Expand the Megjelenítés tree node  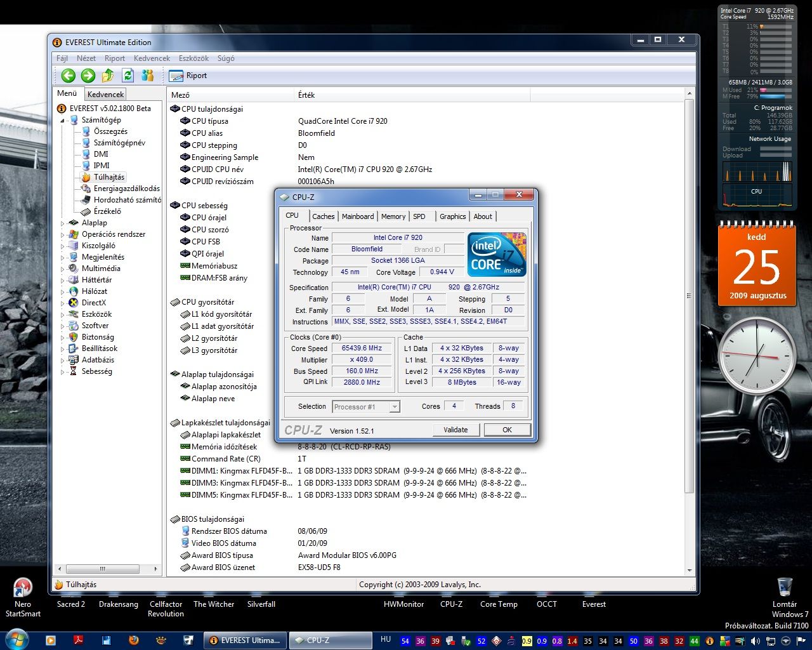click(x=63, y=257)
